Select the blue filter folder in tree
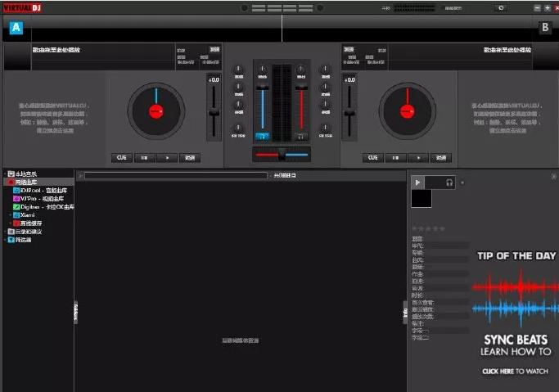The width and height of the screenshot is (559, 392). coord(20,240)
